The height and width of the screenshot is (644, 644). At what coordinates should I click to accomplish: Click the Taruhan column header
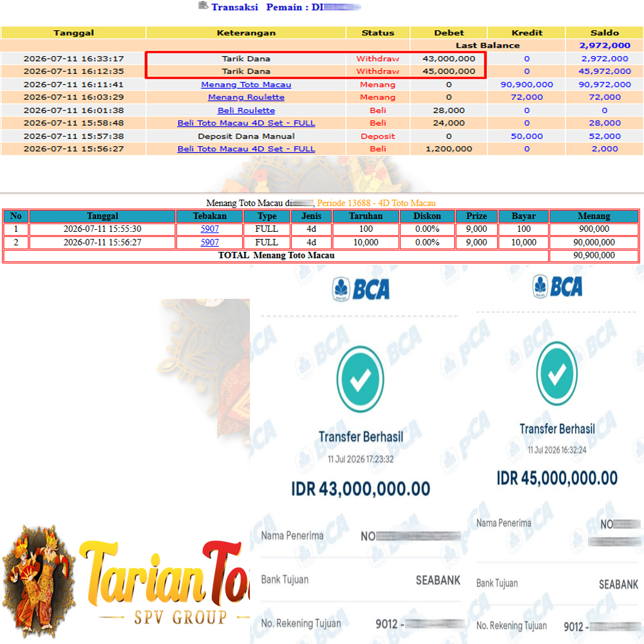point(366,216)
